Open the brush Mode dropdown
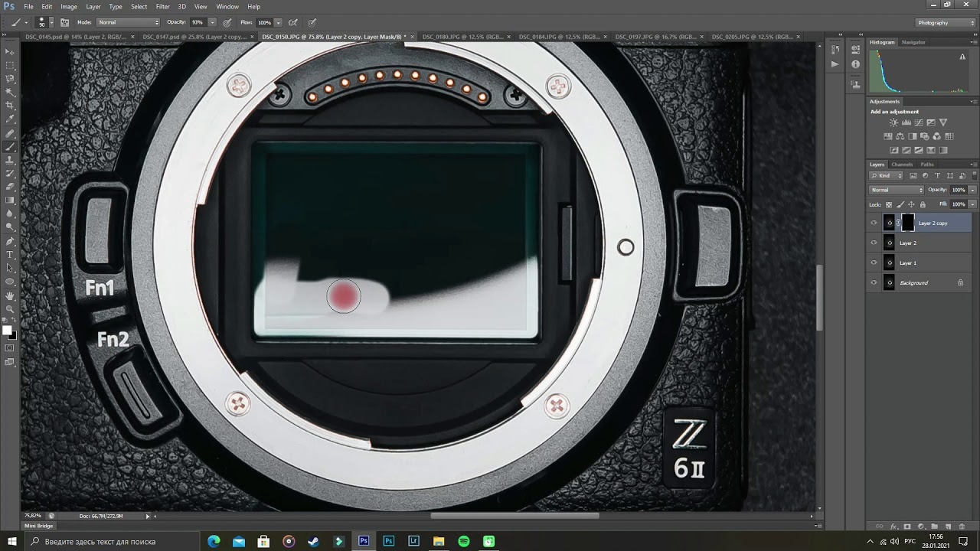This screenshot has width=980, height=551. (x=128, y=22)
